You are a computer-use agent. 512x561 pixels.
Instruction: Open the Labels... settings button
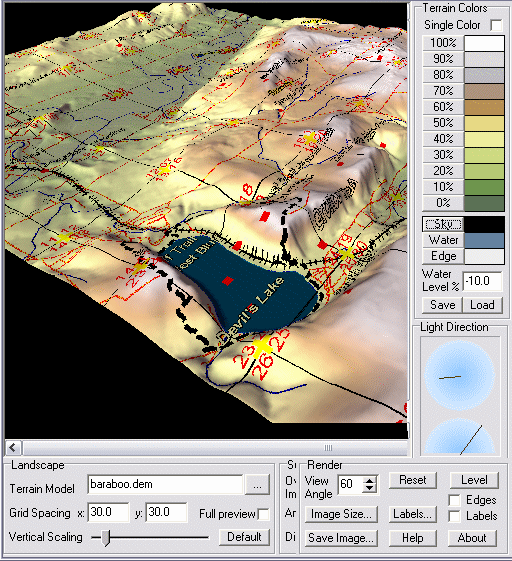pos(413,514)
